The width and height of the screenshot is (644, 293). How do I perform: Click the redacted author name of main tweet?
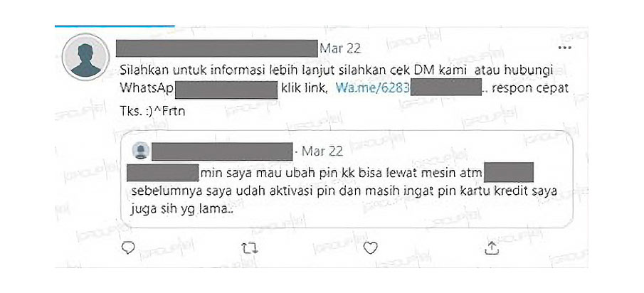click(x=217, y=48)
